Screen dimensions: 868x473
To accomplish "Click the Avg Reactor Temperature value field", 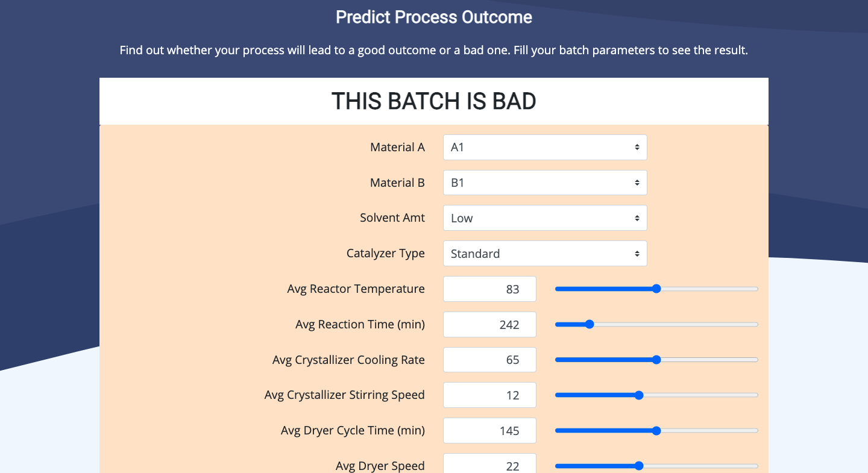I will coord(489,289).
